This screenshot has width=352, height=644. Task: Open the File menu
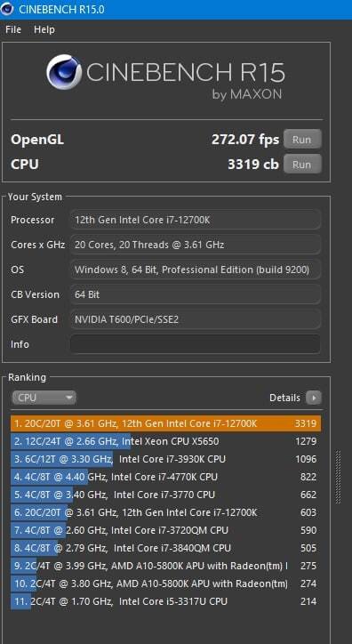pyautogui.click(x=13, y=29)
